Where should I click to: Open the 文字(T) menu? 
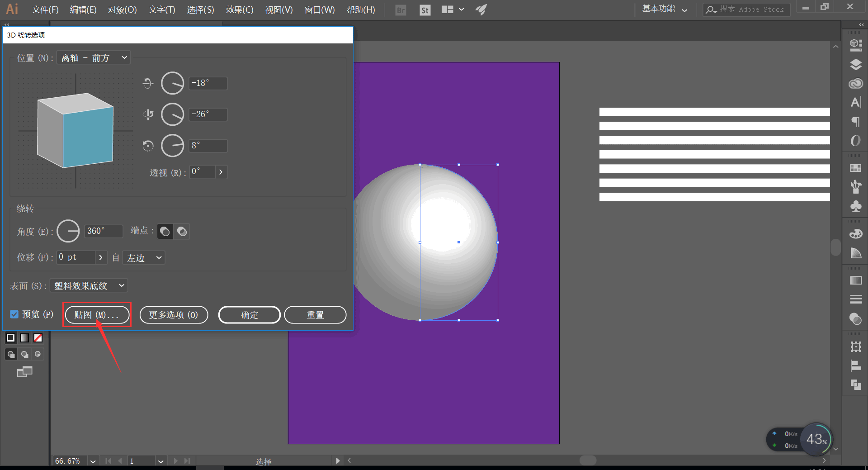pyautogui.click(x=162, y=9)
